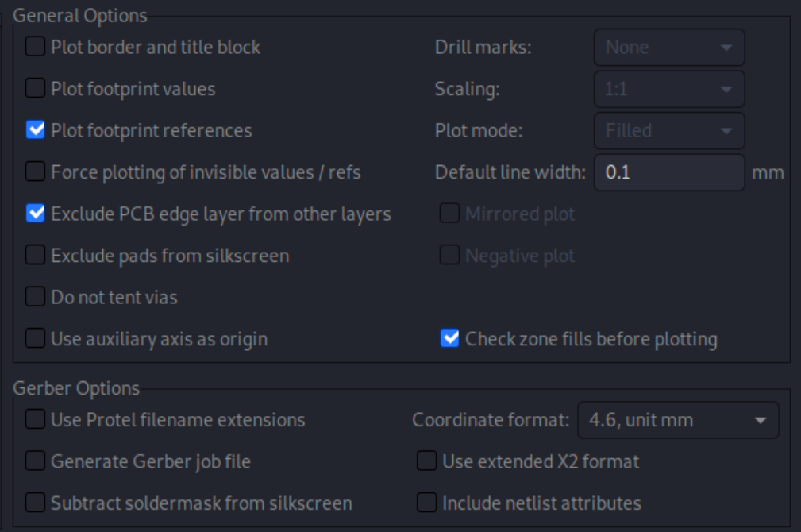Check the Plot footprint values option
This screenshot has width=801, height=532.
pyautogui.click(x=35, y=88)
